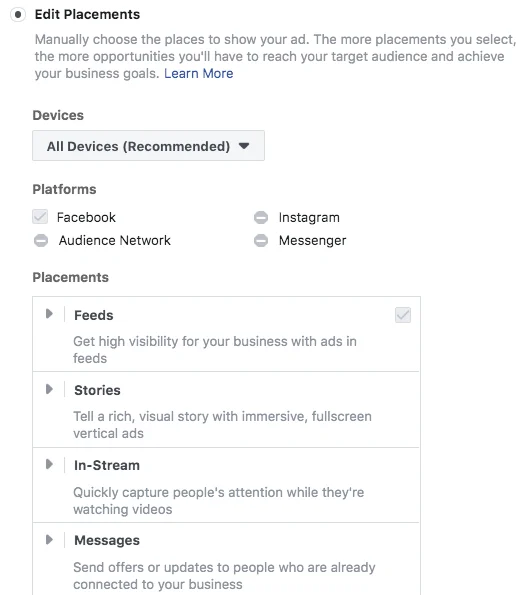Expand the Stories placement triangle

pyautogui.click(x=49, y=389)
